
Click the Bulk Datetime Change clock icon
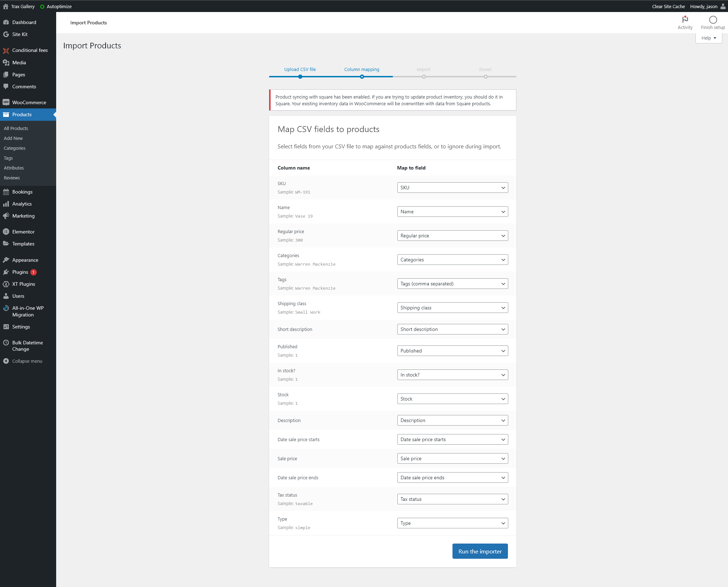point(6,343)
